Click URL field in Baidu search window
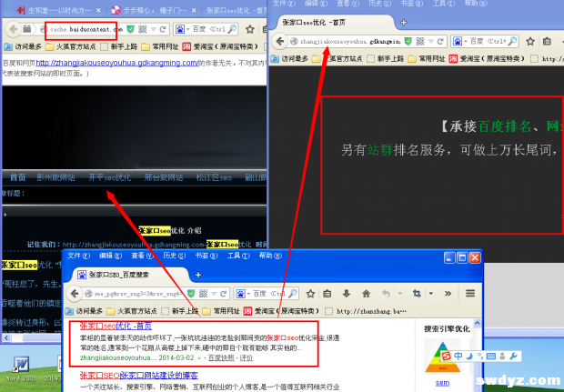564x392 pixels. pos(137,294)
